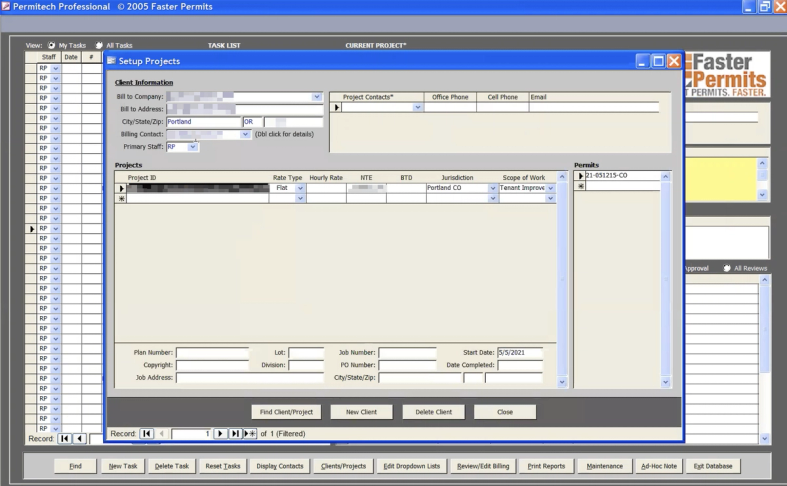Click the Job Address input field

pos(250,378)
